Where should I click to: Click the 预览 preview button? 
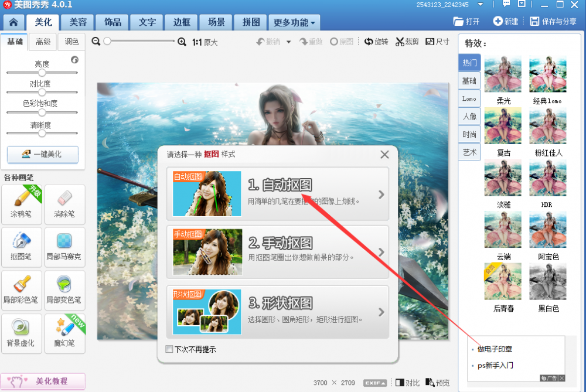click(438, 383)
